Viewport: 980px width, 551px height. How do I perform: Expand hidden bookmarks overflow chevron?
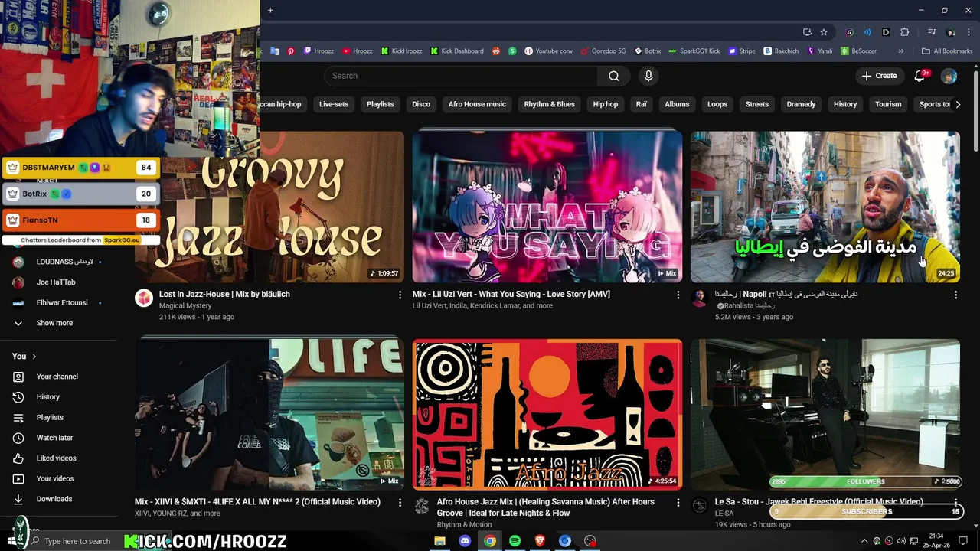901,51
